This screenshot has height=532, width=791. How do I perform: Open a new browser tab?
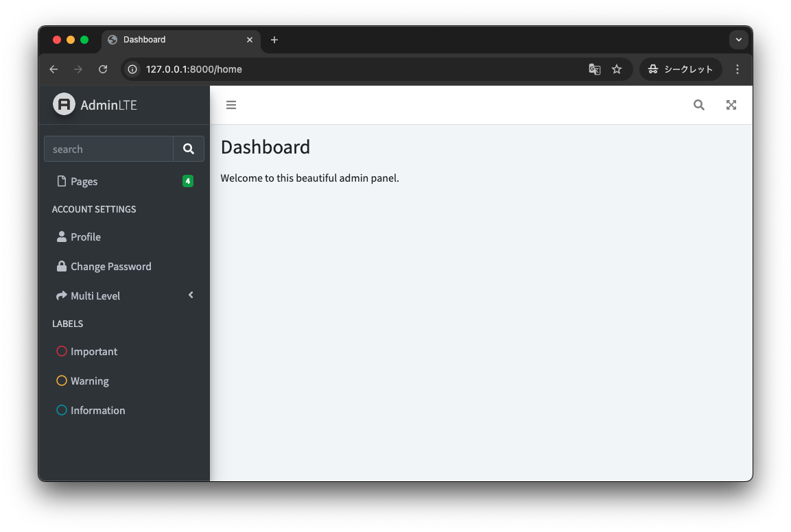274,40
